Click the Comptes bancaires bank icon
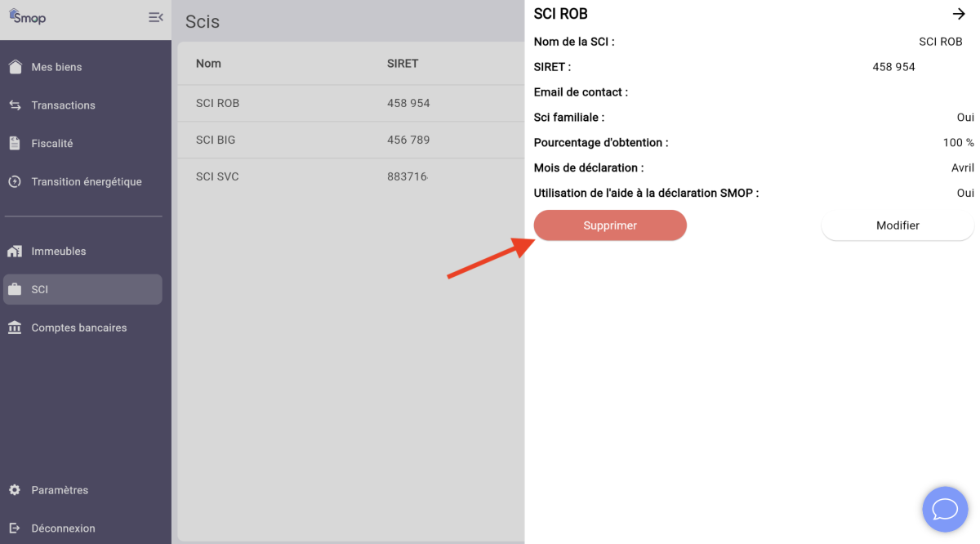 coord(15,328)
